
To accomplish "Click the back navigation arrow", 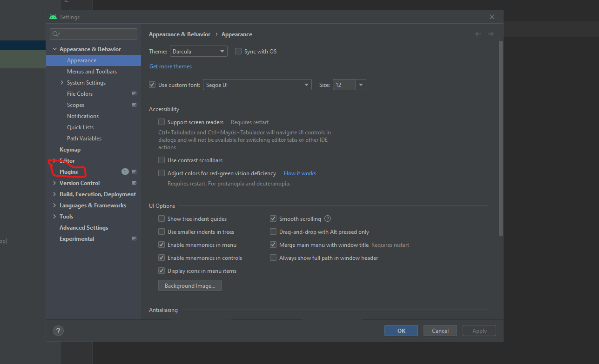I will [x=478, y=34].
